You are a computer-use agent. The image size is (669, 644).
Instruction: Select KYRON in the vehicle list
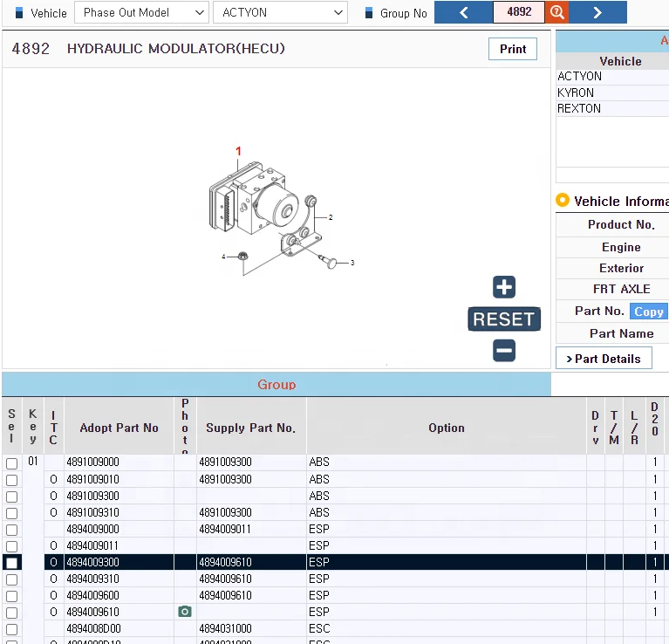coord(577,92)
